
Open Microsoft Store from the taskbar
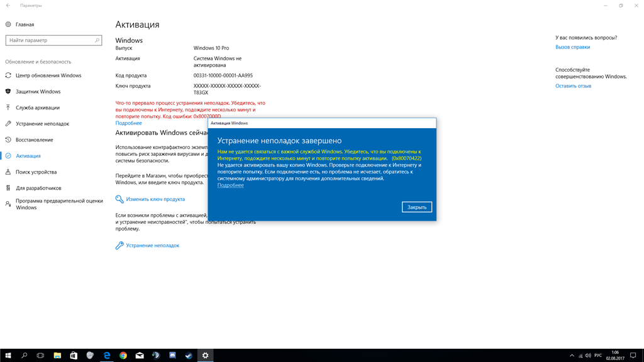coord(74,356)
